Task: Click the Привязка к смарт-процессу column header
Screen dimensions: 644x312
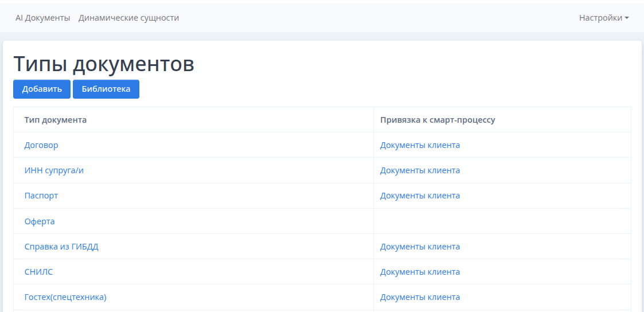Action: click(x=438, y=120)
